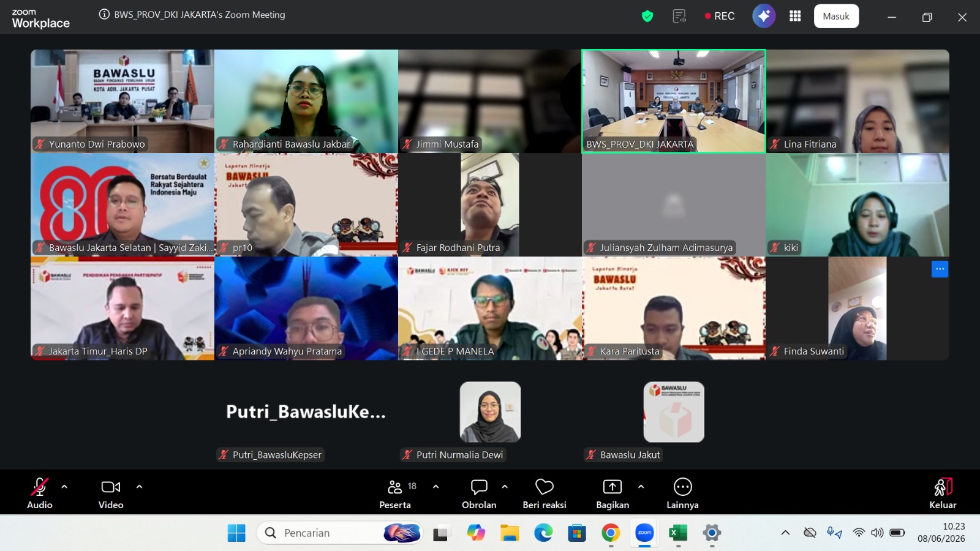Select Fajar Rodhani Putra's video tile
This screenshot has height=551, width=980.
(490, 204)
